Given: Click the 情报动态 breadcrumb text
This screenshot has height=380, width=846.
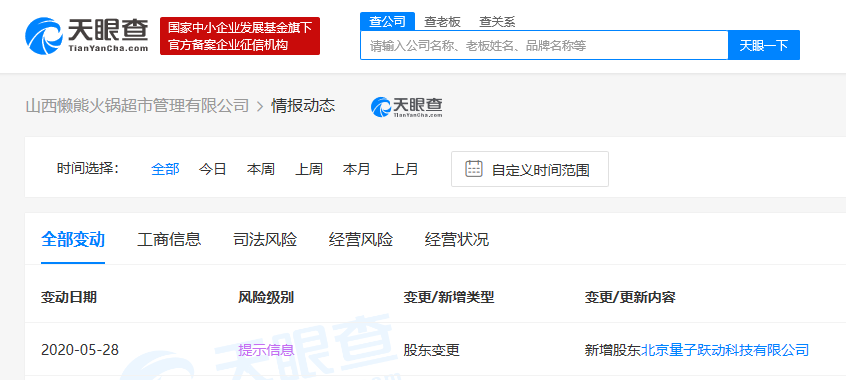Looking at the screenshot, I should click(303, 106).
